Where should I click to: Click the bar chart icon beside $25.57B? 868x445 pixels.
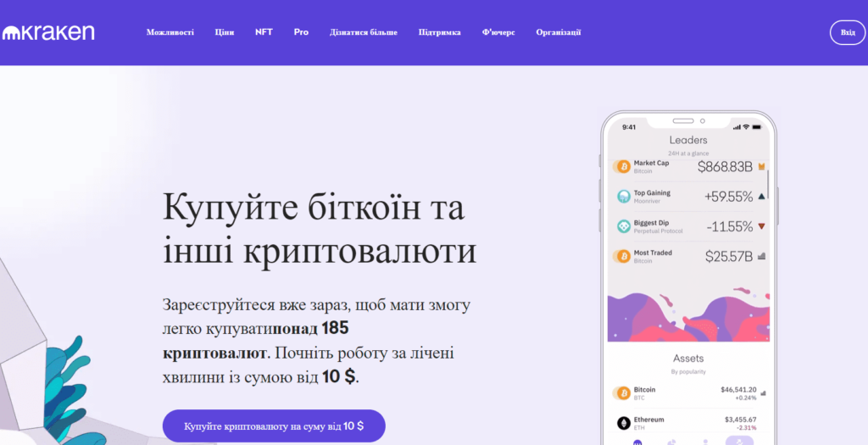click(x=762, y=256)
